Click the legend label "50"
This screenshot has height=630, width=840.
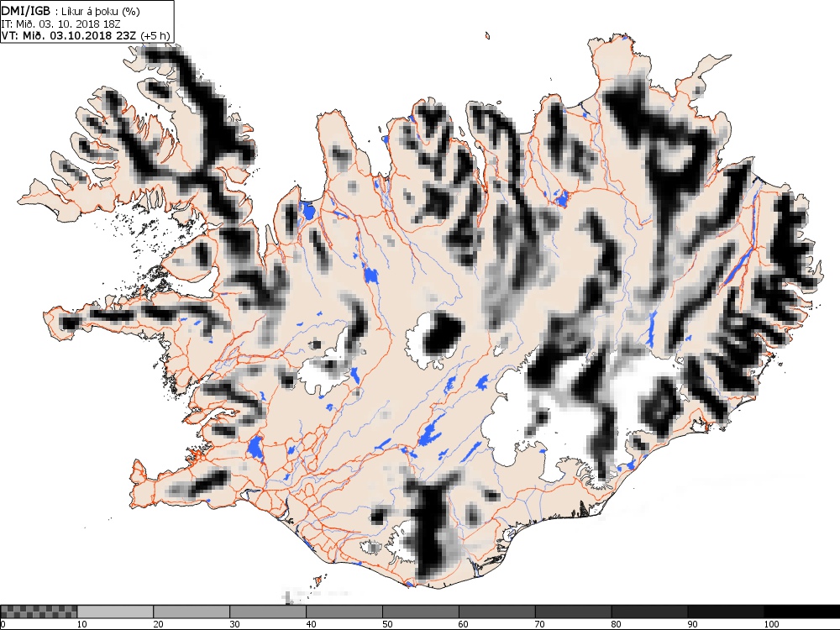387,624
